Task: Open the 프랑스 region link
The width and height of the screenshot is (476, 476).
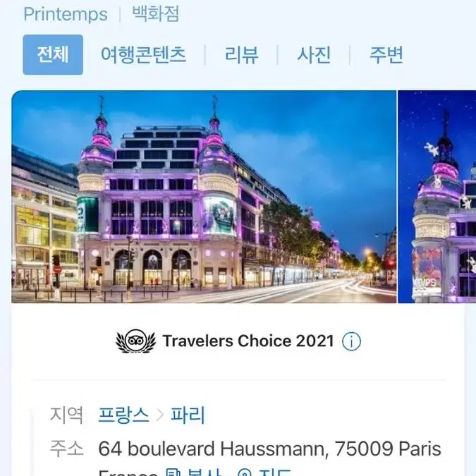Action: [124, 415]
